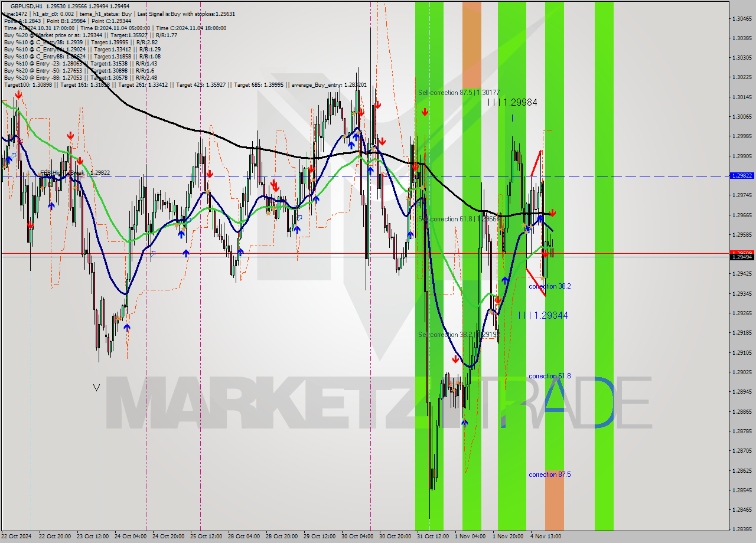Click price axis value 1.29745
This screenshot has width=756, height=543.
742,195
